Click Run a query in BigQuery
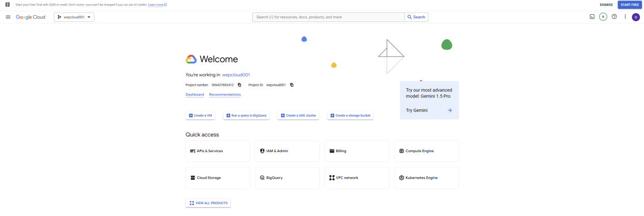The width and height of the screenshot is (644, 216). tap(247, 115)
